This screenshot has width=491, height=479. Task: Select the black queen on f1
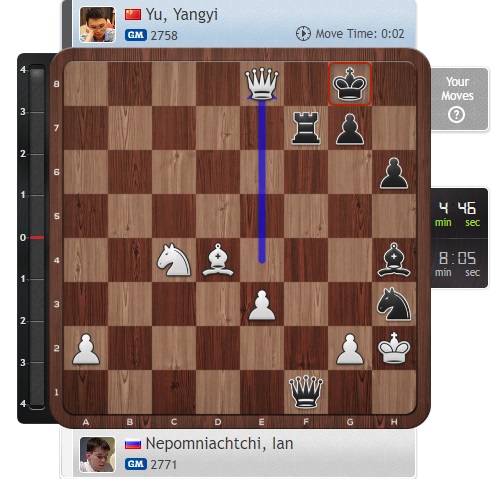click(306, 392)
